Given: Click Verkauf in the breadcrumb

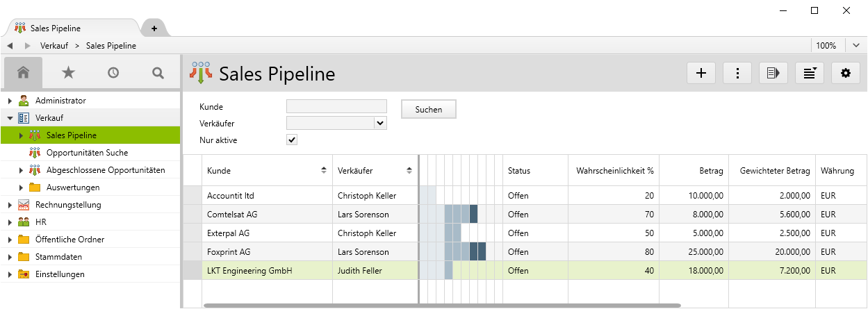Looking at the screenshot, I should pos(54,46).
